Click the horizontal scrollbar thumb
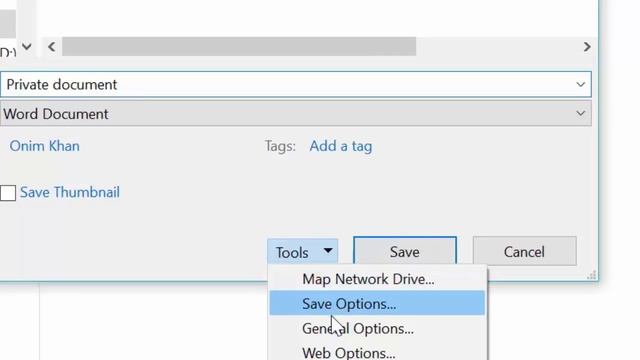The width and height of the screenshot is (640, 360). click(239, 47)
